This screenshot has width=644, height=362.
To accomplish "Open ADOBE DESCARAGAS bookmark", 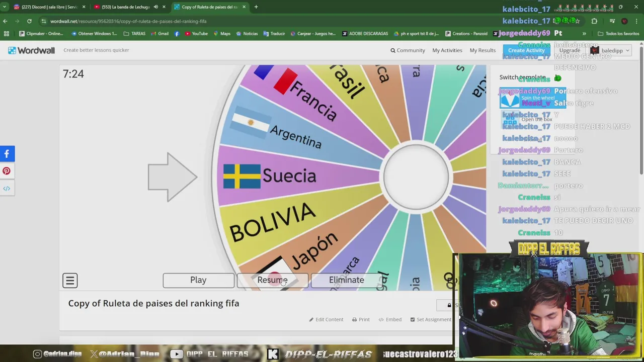I will pos(365,34).
